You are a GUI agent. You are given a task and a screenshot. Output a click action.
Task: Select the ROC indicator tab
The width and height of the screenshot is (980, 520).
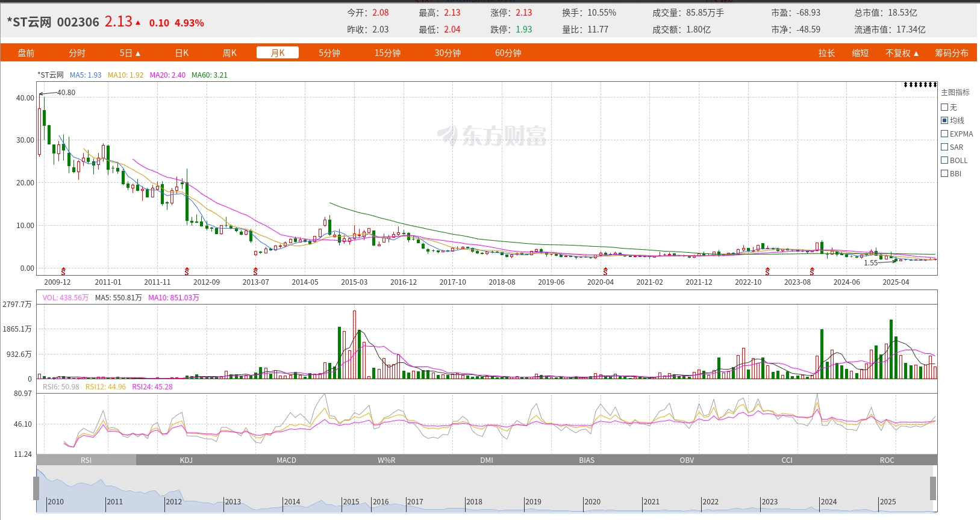(x=887, y=460)
